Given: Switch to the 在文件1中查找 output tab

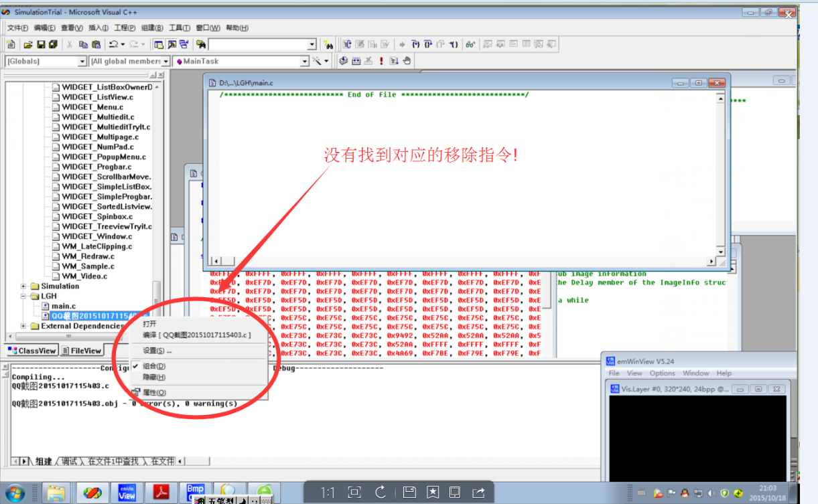Looking at the screenshot, I should pos(115,461).
